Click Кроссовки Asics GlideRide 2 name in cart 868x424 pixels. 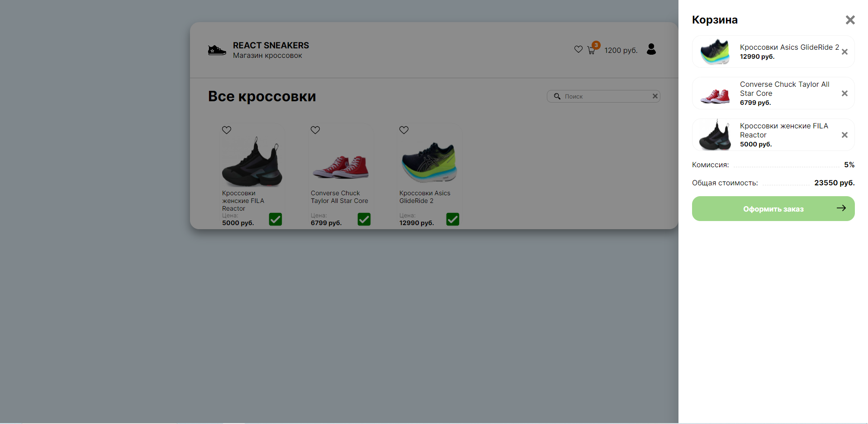tap(789, 47)
